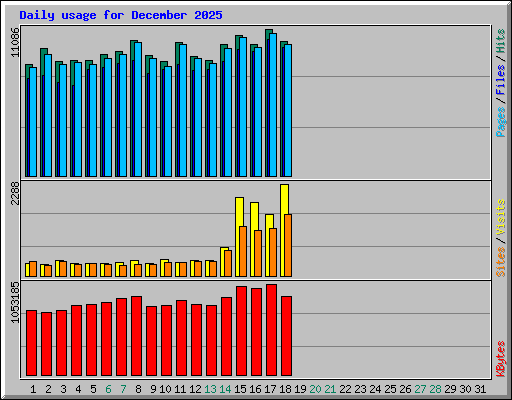Click day 15 on the x-axis
Screen dimensions: 512x400
click(x=240, y=389)
